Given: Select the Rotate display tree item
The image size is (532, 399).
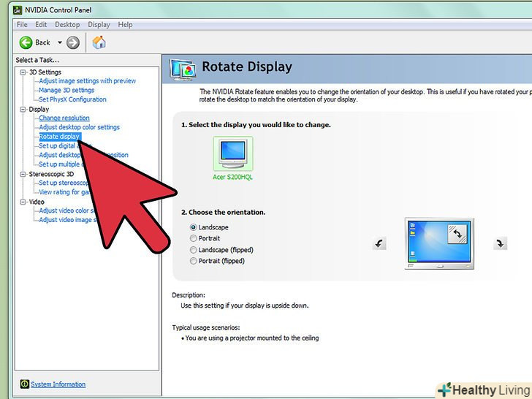Looking at the screenshot, I should (x=60, y=137).
